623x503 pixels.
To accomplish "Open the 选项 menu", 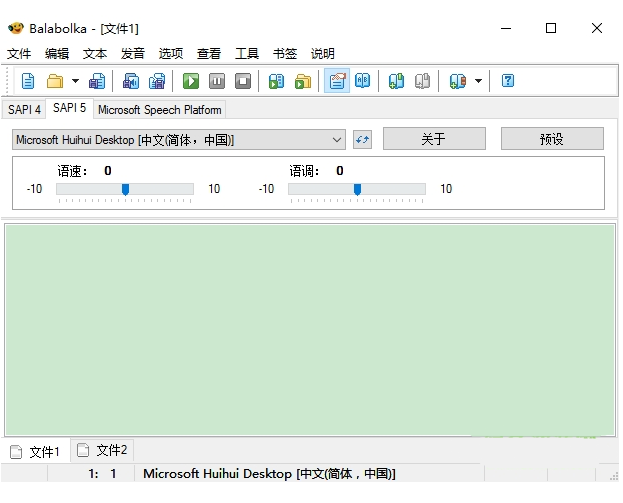I will point(171,54).
